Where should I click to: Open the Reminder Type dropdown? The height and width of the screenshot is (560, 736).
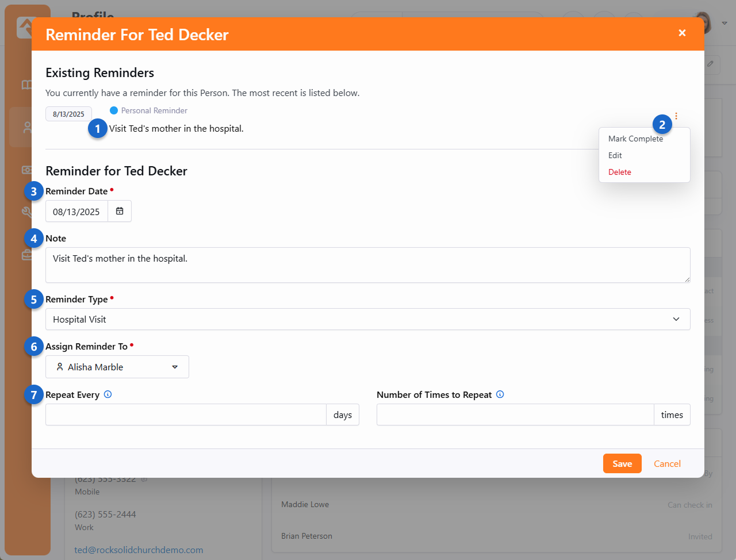[367, 319]
